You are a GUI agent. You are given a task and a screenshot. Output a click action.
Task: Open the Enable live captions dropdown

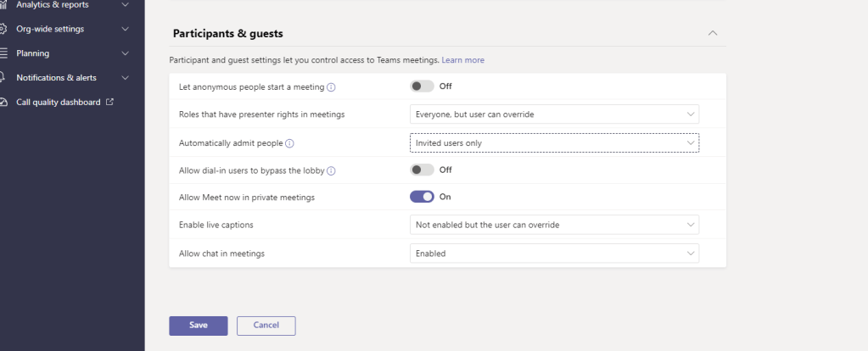(x=554, y=225)
